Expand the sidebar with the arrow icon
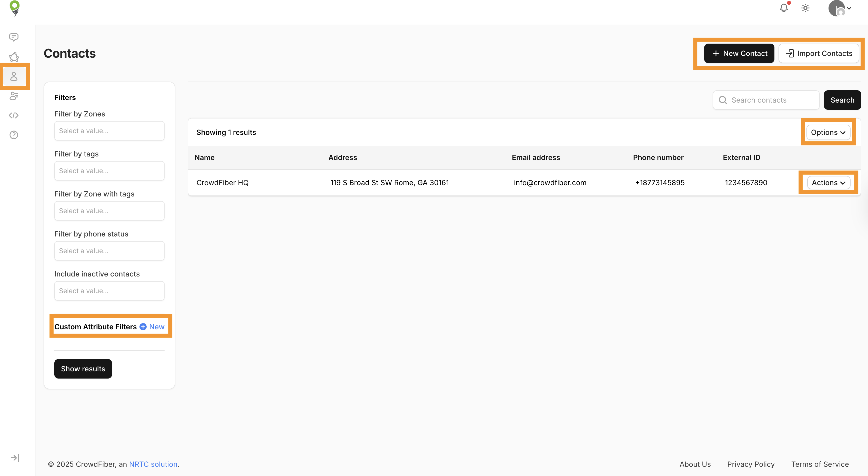This screenshot has width=868, height=476. coord(15,458)
